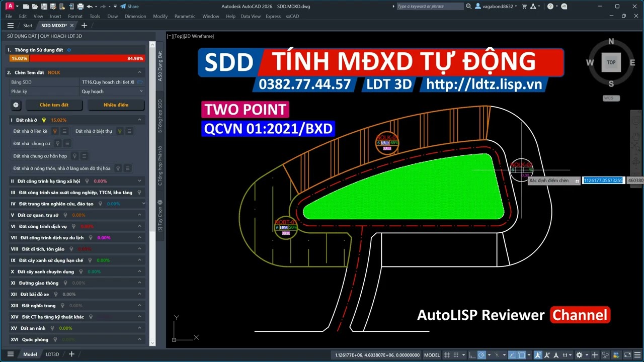
Task: Expand II Đất công trình hạ tầng xã hội
Action: tap(139, 181)
